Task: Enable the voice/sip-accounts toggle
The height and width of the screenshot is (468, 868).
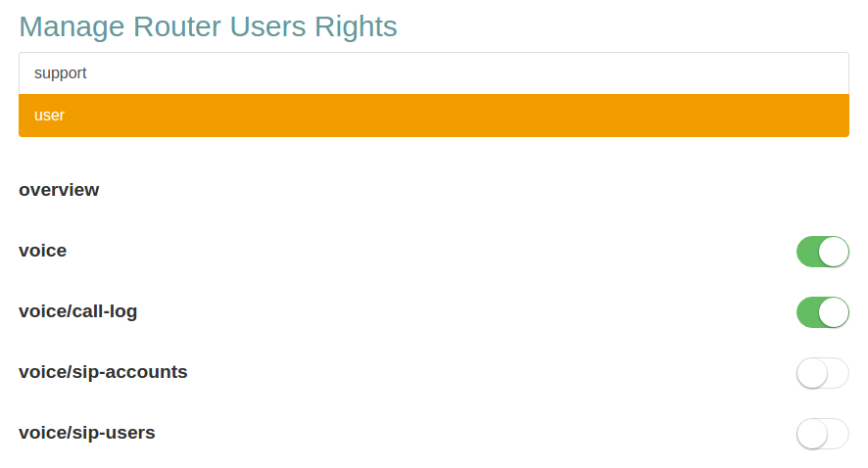Action: 822,373
